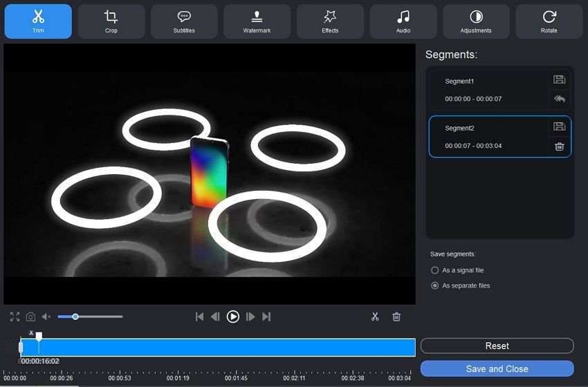Click the white timeline playhead marker

[x=39, y=337]
